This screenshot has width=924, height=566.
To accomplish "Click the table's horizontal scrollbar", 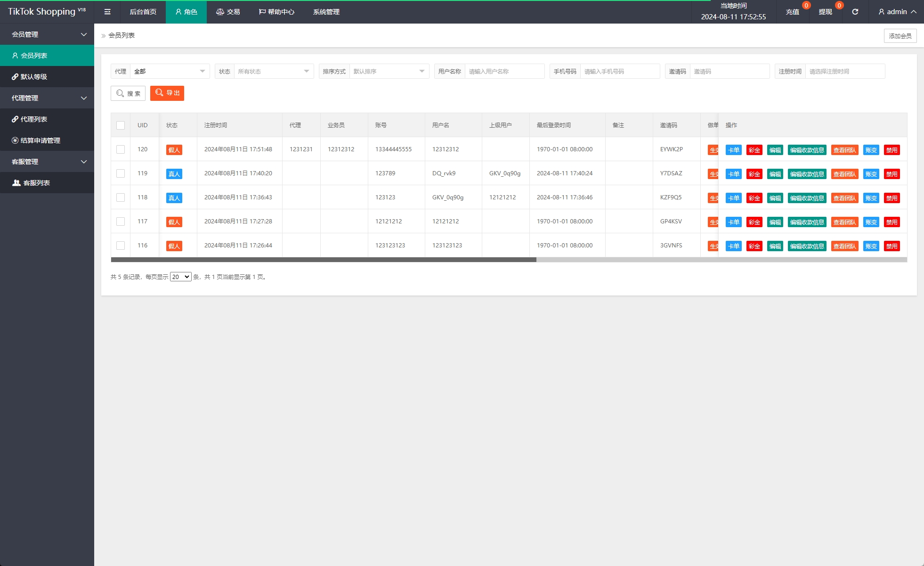I will click(x=324, y=260).
